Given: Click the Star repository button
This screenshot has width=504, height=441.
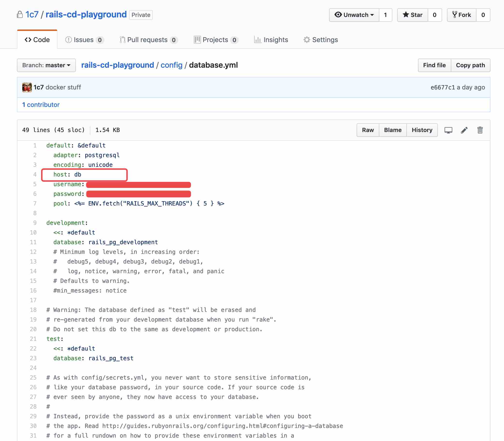Looking at the screenshot, I should click(x=412, y=15).
